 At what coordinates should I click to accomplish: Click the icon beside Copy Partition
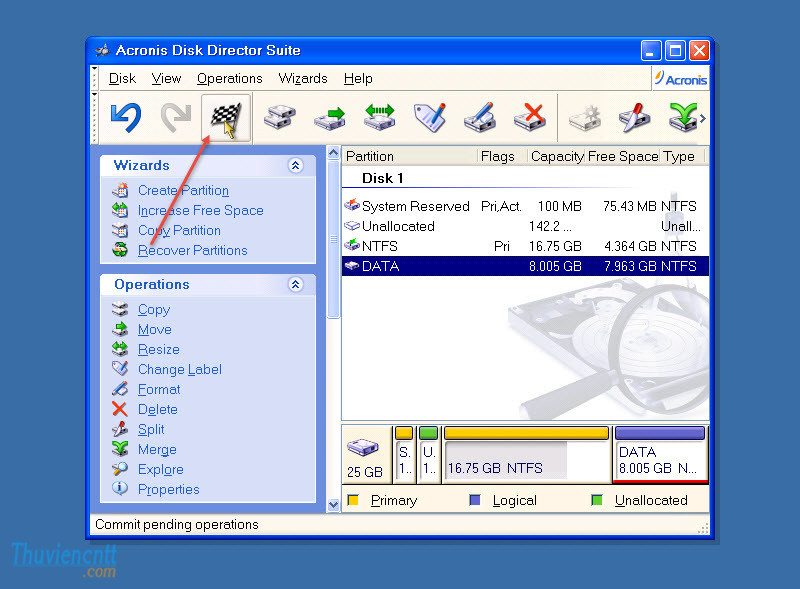[x=120, y=230]
